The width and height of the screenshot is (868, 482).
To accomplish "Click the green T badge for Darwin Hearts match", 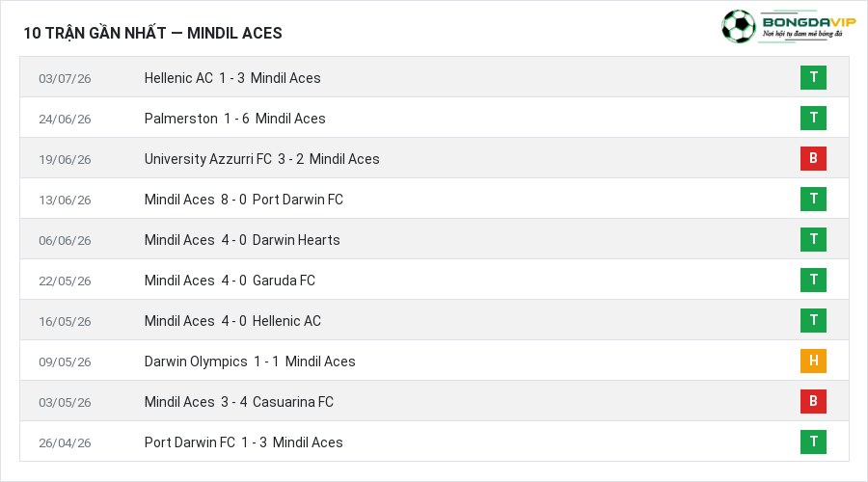I will click(813, 239).
